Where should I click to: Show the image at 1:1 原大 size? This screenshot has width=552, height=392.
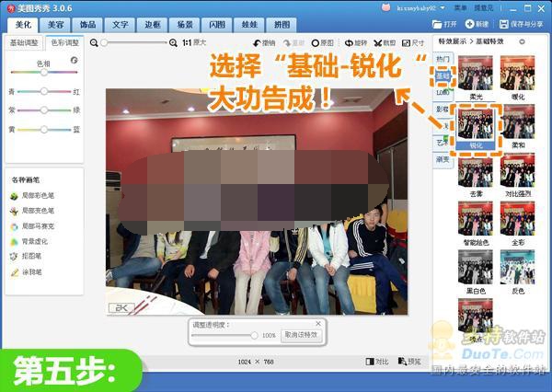pyautogui.click(x=194, y=42)
